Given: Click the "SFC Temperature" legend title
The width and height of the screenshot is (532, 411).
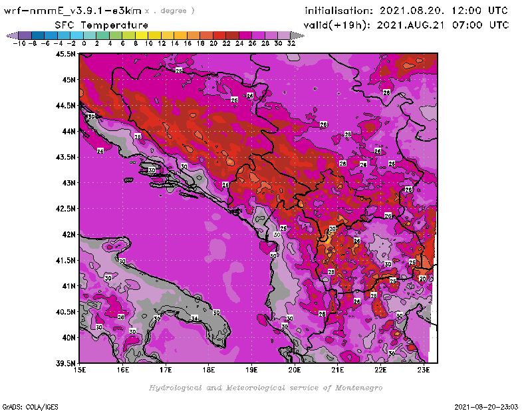Looking at the screenshot, I should click(x=101, y=25).
